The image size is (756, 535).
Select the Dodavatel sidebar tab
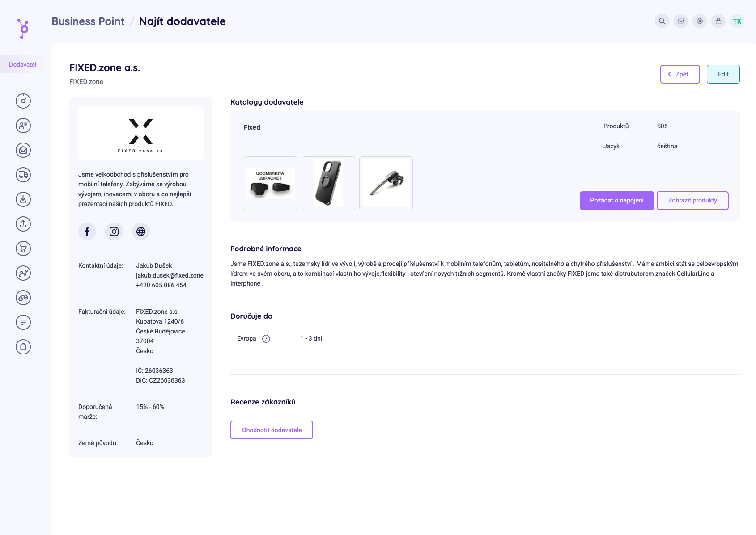23,64
